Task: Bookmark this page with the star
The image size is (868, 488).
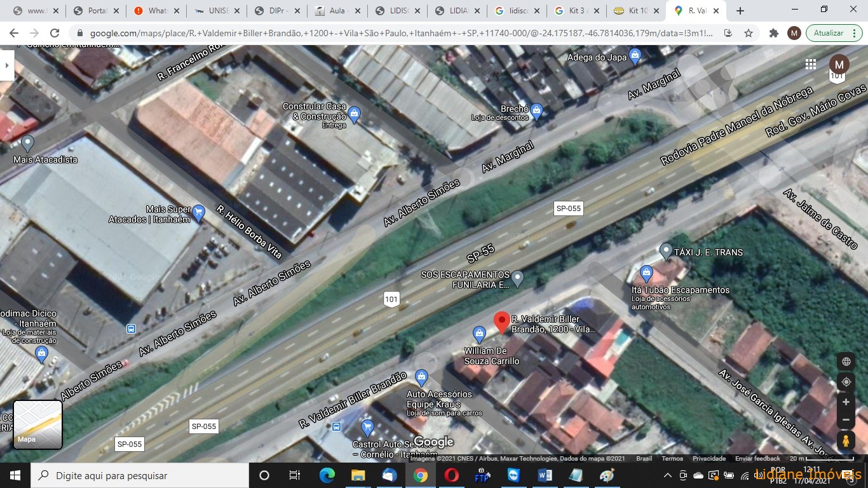Action: pos(749,33)
